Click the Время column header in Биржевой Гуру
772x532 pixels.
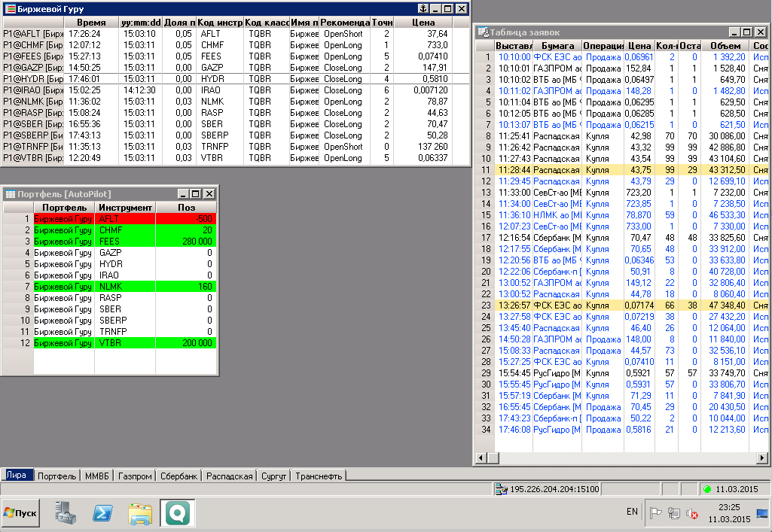(x=91, y=23)
